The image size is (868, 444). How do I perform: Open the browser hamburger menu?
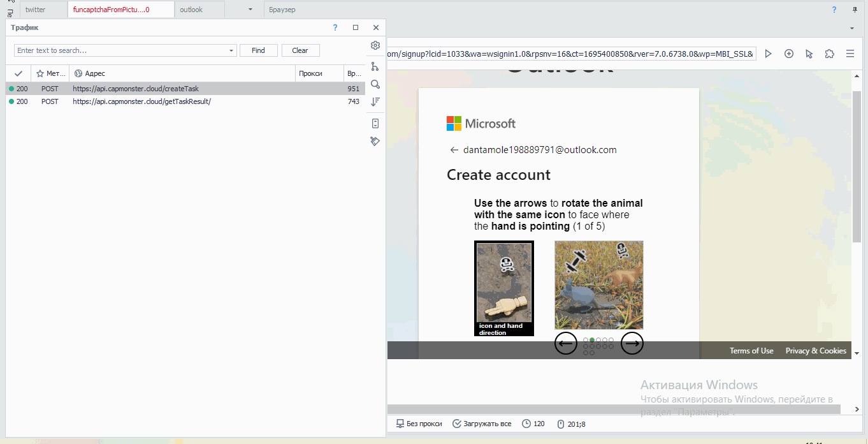click(x=850, y=54)
